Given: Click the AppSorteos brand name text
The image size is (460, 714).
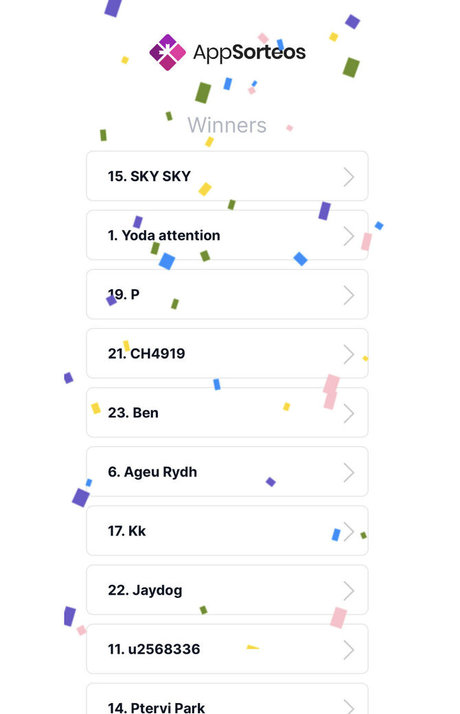Looking at the screenshot, I should [249, 53].
